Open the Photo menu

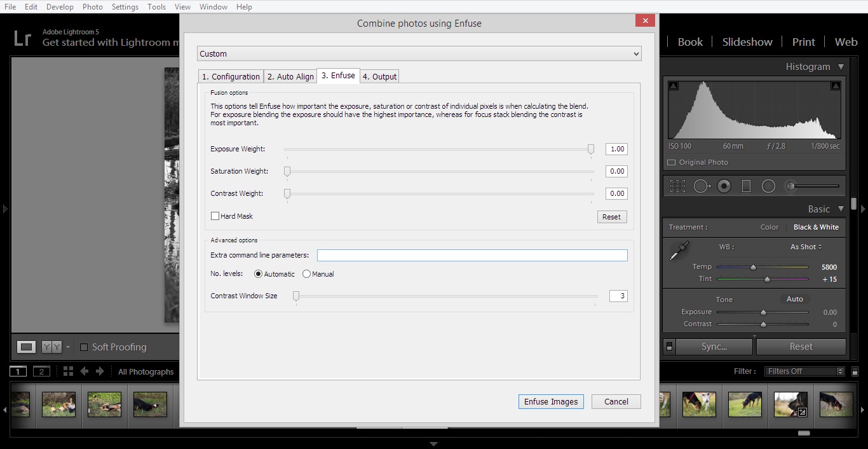(x=93, y=7)
